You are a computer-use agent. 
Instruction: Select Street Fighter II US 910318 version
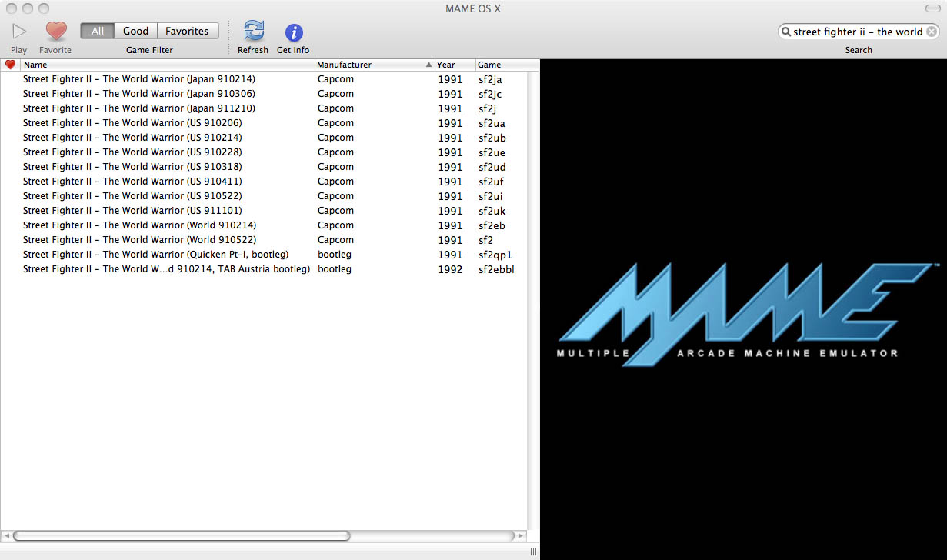coord(138,166)
